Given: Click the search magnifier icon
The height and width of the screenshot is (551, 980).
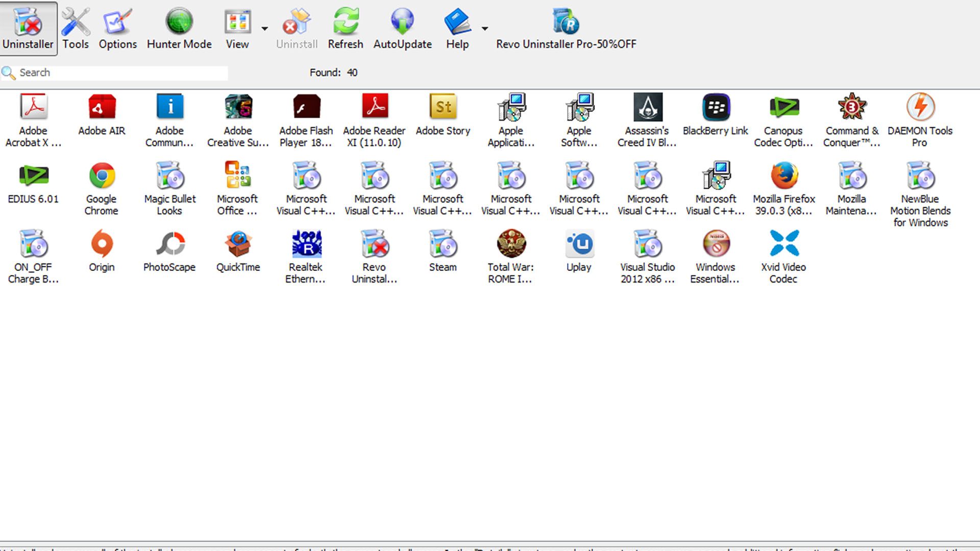Looking at the screenshot, I should (x=8, y=73).
